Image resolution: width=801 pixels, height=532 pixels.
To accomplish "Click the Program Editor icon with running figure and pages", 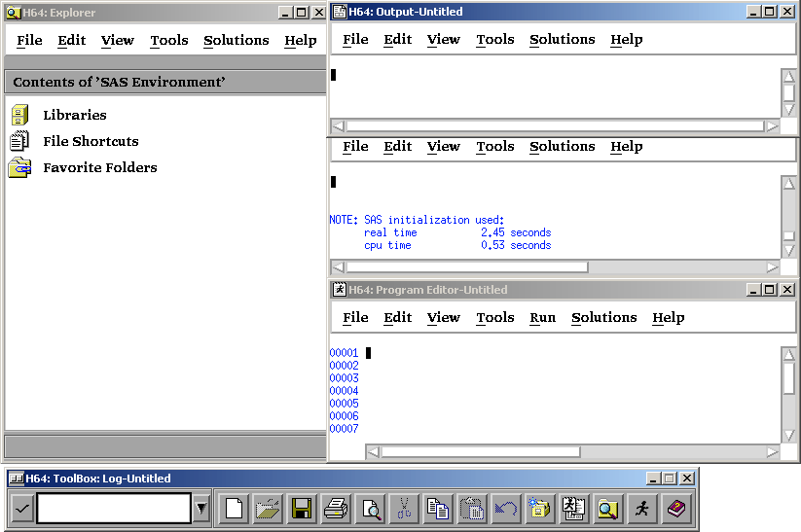I will (573, 509).
